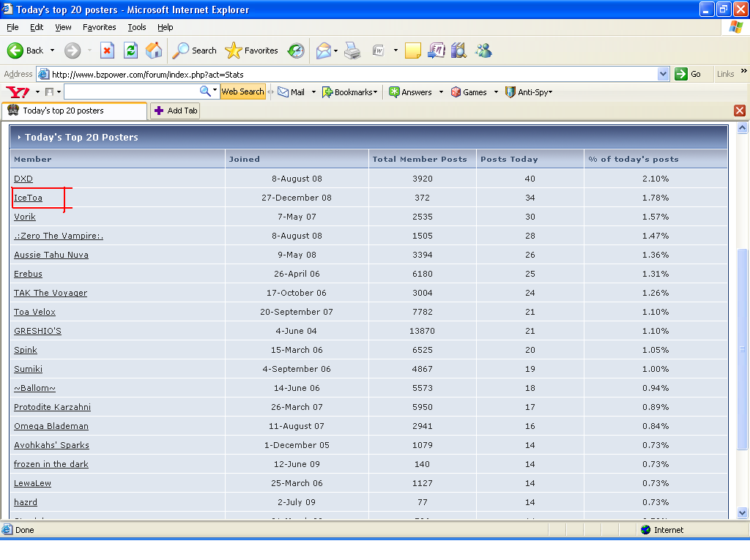Open the Research icon in toolbar
The width and height of the screenshot is (750, 560).
point(459,51)
